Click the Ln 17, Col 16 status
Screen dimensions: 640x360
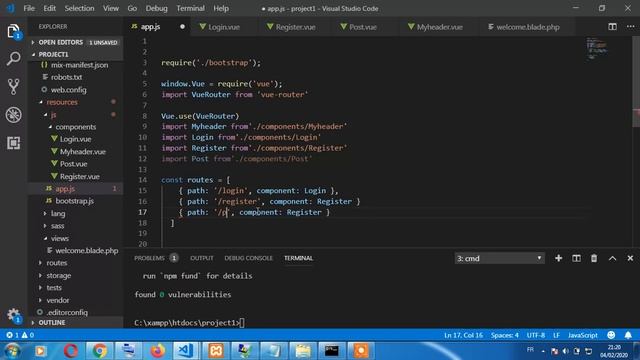pos(463,335)
